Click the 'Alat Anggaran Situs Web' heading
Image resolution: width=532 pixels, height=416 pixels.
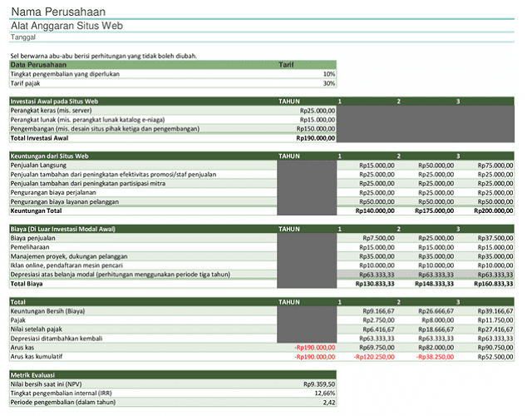(x=66, y=26)
